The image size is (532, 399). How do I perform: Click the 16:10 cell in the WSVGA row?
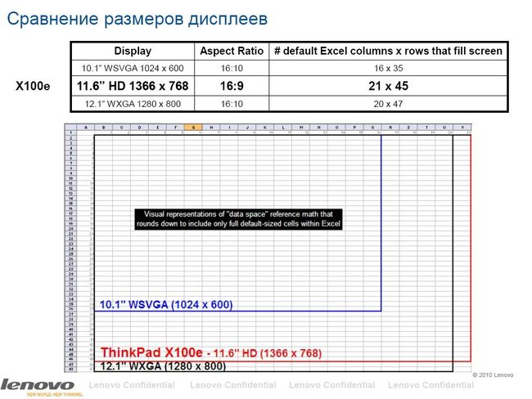232,68
